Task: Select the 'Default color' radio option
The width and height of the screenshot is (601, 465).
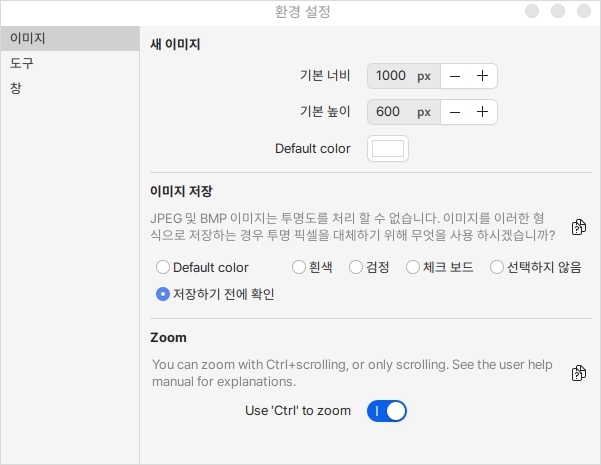Action: click(x=163, y=268)
